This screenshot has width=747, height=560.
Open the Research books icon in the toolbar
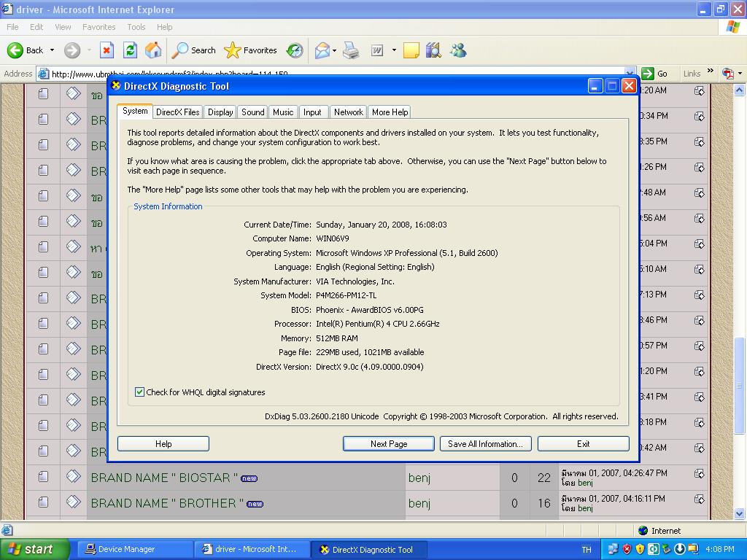433,50
